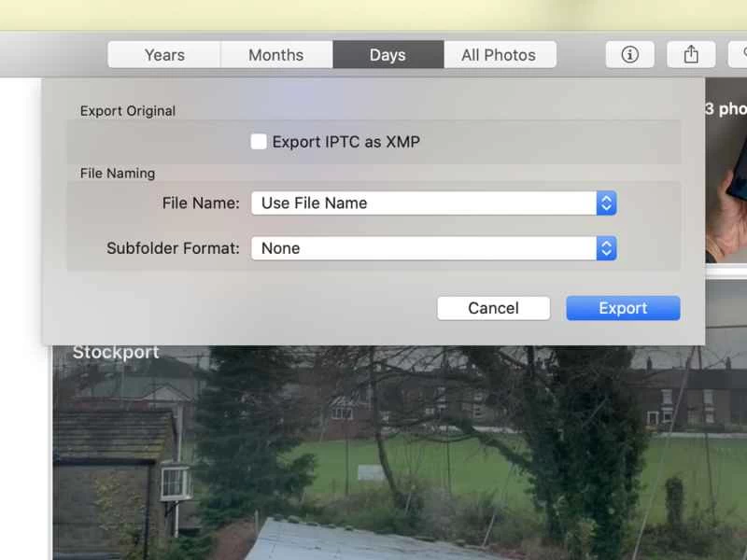Viewport: 747px width, 560px height.
Task: Select the All Photos tab
Action: click(500, 54)
